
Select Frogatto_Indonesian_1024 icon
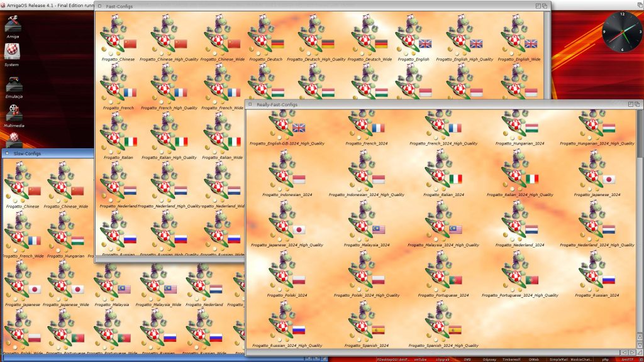click(x=287, y=173)
